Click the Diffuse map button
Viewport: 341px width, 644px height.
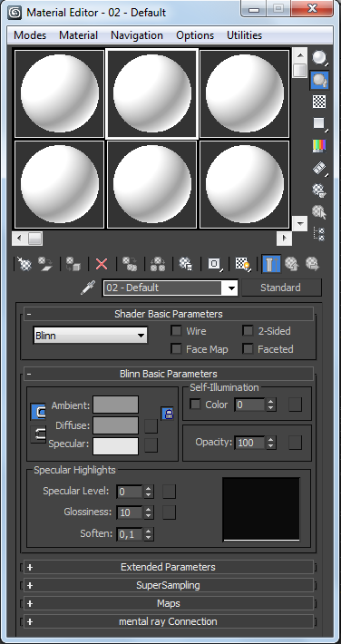[151, 426]
